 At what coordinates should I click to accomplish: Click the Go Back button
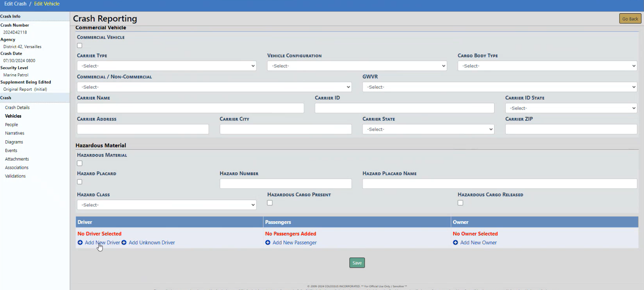630,19
